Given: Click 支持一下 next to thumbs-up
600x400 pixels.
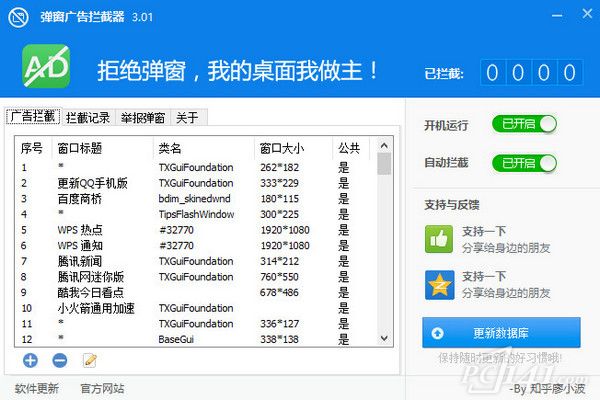Looking at the screenshot, I should 484,231.
